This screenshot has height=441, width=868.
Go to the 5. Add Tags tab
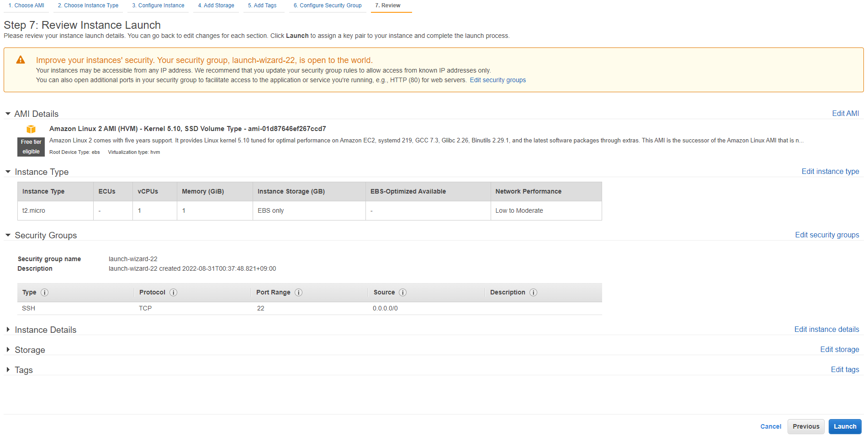click(262, 5)
